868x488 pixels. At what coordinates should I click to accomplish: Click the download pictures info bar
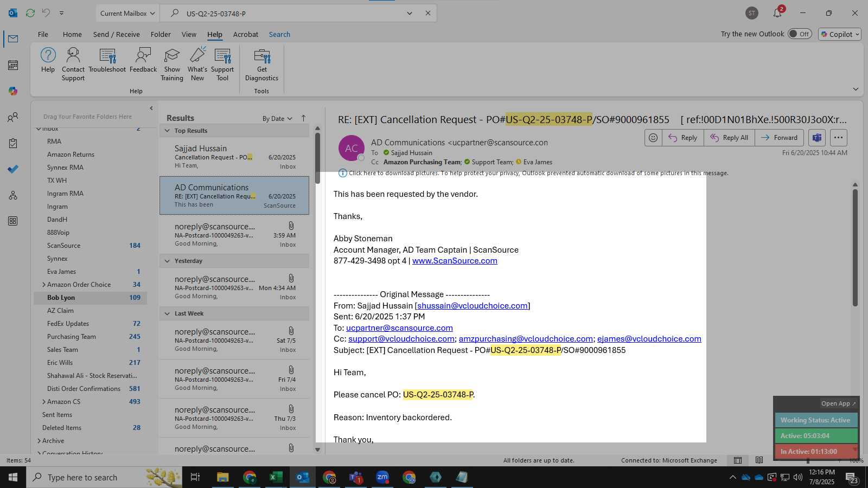(533, 173)
